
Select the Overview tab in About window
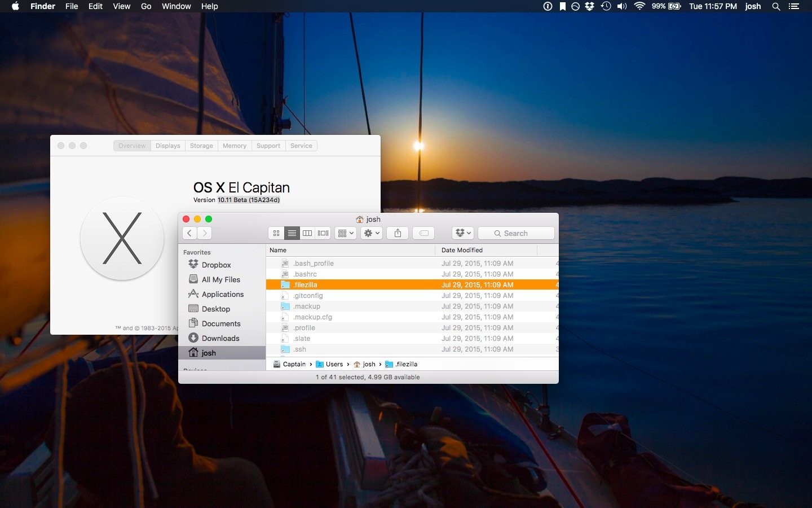(x=132, y=146)
